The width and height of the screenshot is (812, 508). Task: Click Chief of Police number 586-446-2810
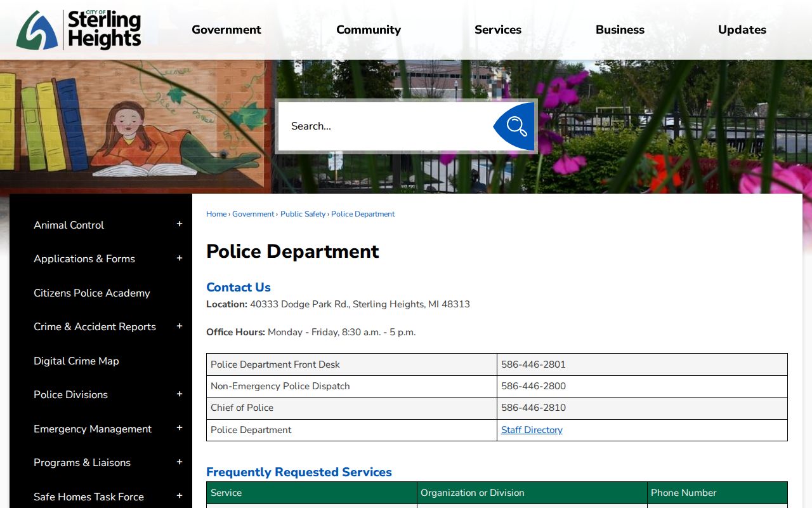click(x=534, y=408)
